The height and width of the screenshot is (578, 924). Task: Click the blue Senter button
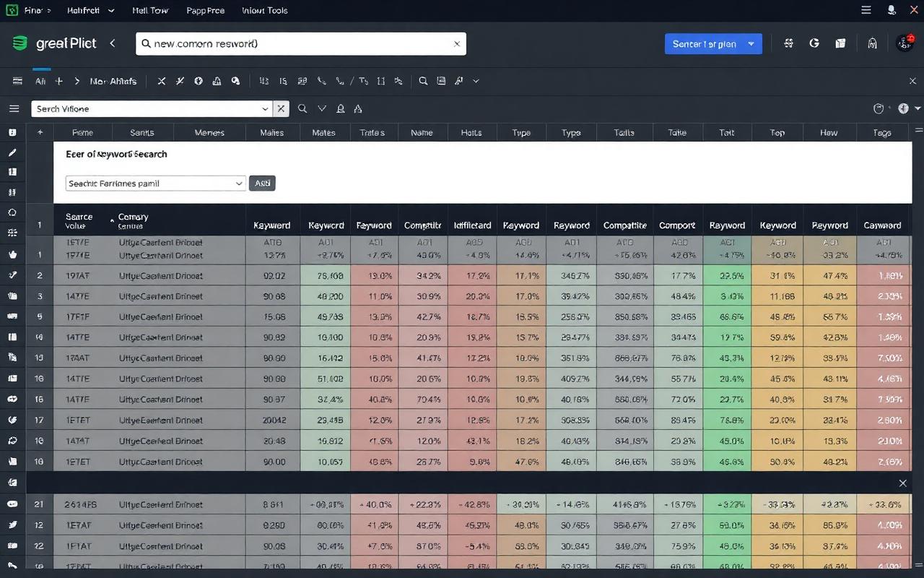[x=704, y=44]
